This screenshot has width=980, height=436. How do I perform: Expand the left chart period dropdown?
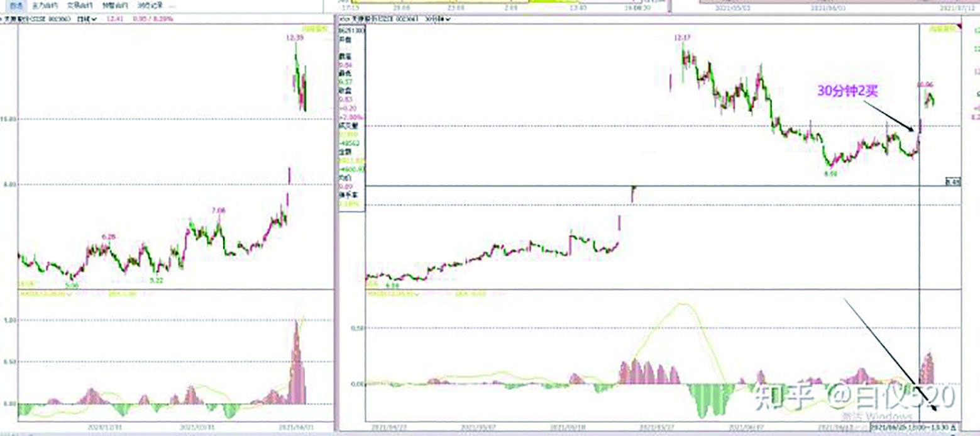[86, 20]
